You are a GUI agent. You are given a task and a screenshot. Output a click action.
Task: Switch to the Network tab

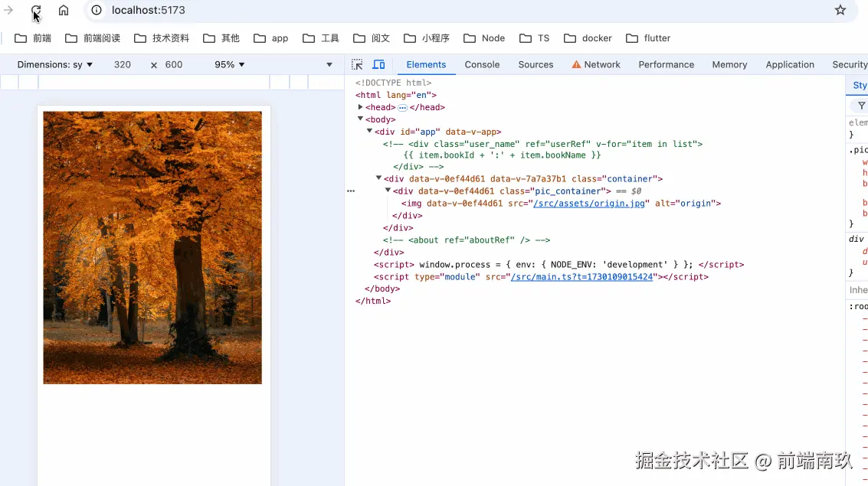(x=596, y=65)
